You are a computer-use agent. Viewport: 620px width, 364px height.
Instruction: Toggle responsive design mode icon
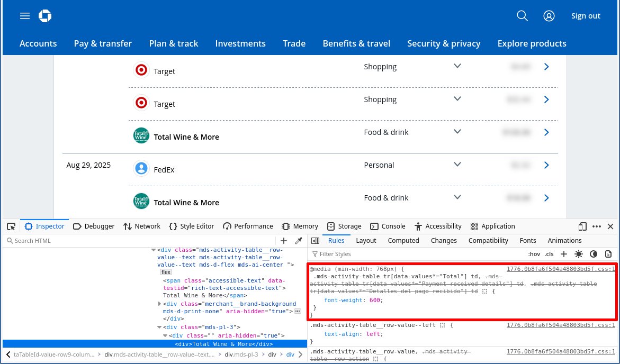click(582, 226)
